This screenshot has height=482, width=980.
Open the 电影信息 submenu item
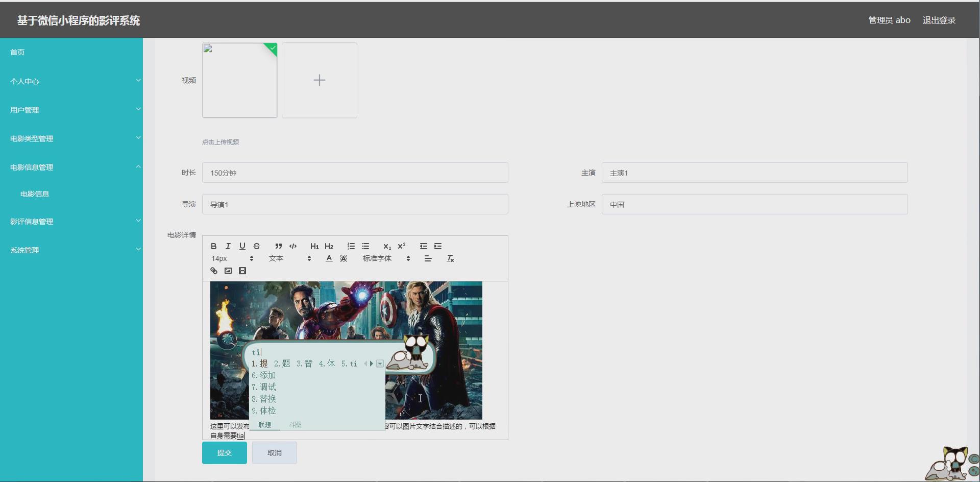pos(71,194)
